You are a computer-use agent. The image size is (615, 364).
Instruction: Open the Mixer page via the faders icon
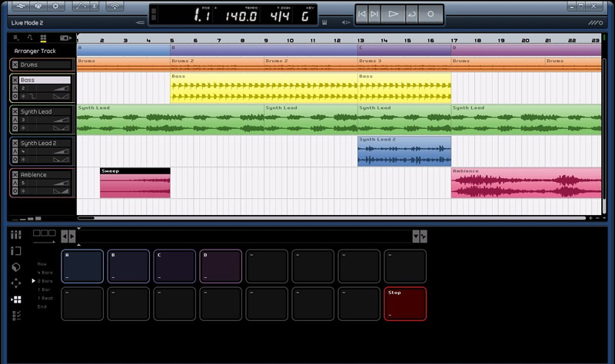coord(15,235)
